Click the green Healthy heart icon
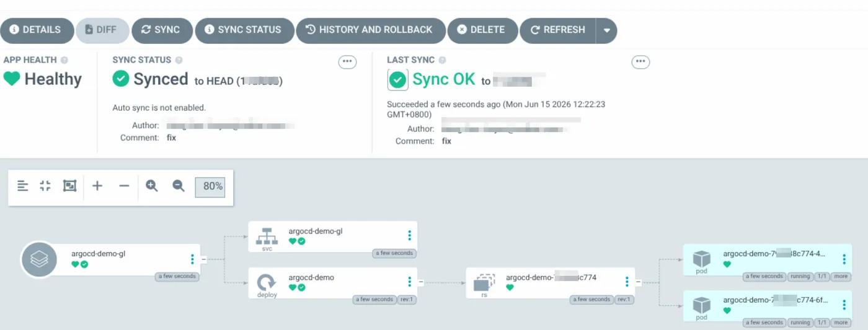This screenshot has height=330, width=868. (x=12, y=79)
